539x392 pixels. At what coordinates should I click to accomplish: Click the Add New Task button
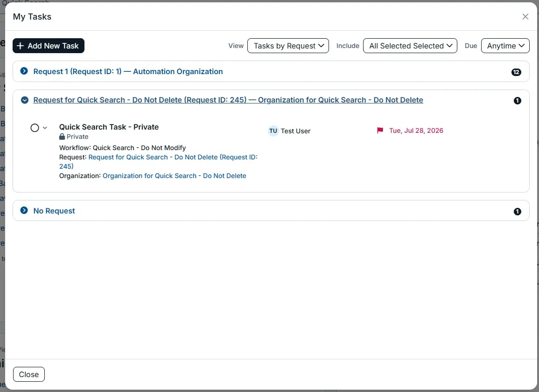[49, 46]
